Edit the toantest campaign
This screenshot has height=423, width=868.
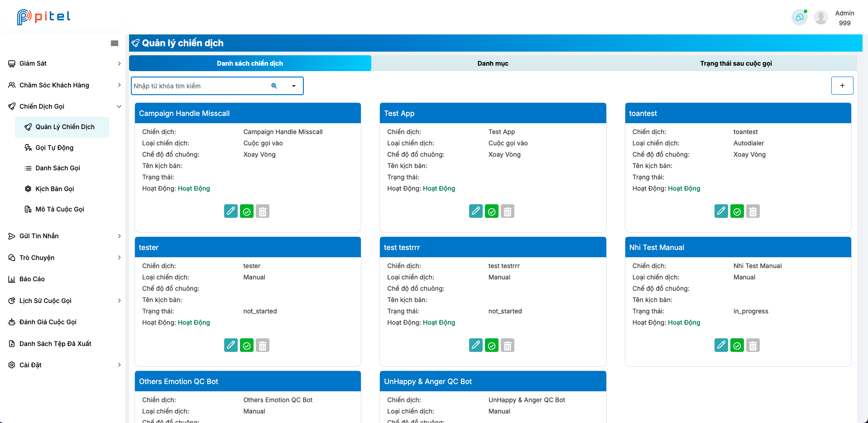coord(721,211)
